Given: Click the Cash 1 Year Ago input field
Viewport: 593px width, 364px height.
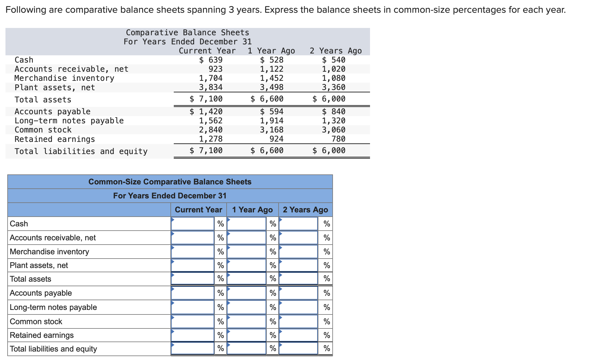Looking at the screenshot, I should coord(246,223).
